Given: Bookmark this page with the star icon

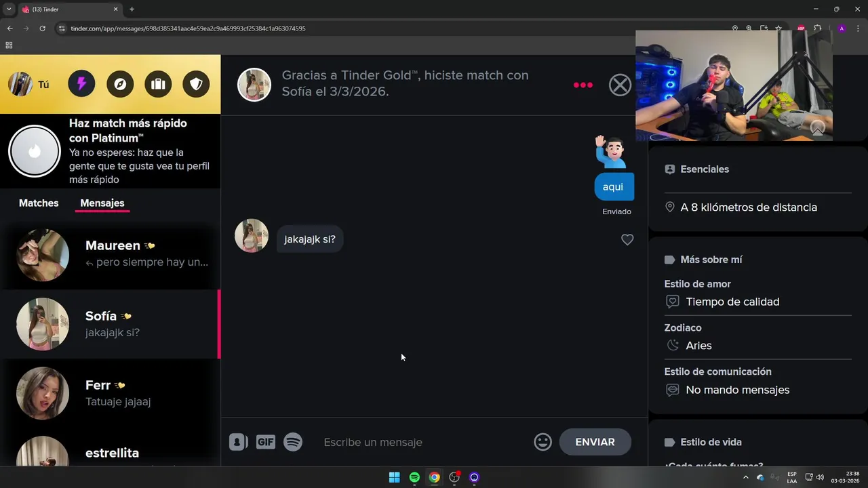Looking at the screenshot, I should pos(778,28).
